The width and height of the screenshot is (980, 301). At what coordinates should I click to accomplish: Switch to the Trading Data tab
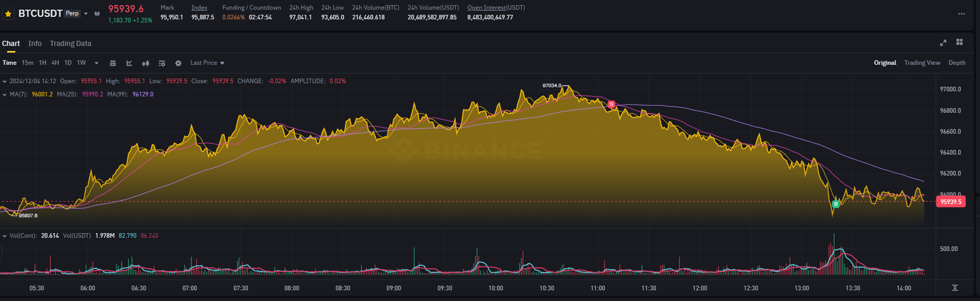(x=71, y=43)
